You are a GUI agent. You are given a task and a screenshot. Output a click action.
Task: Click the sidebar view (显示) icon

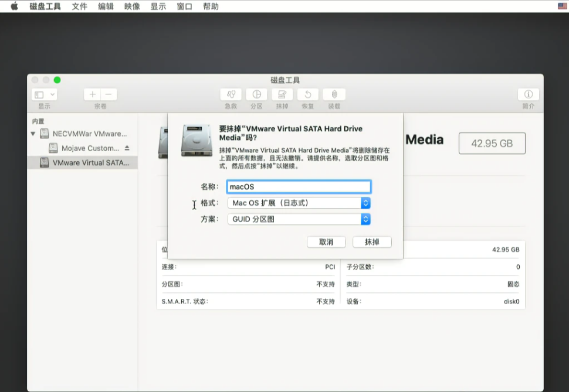pyautogui.click(x=39, y=95)
